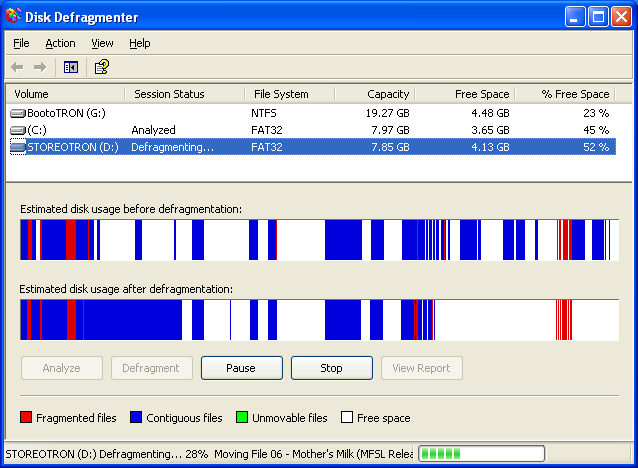Click the Show/Hide Console Tree toolbar icon
Viewport: 638px width, 468px height.
(x=71, y=67)
